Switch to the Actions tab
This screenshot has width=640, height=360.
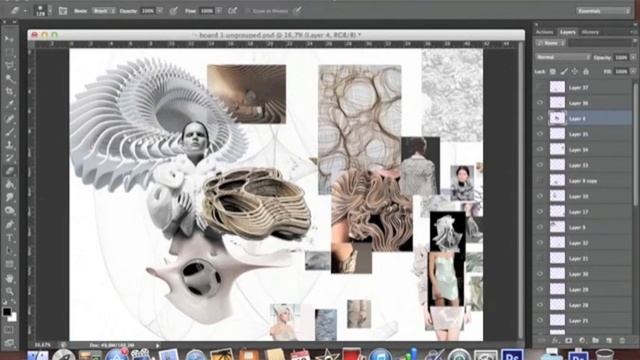point(544,32)
